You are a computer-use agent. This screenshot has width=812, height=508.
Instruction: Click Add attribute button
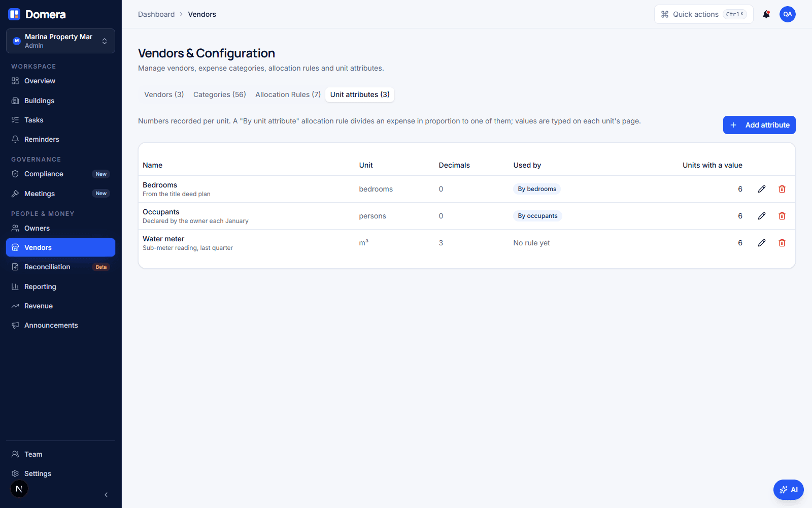759,125
